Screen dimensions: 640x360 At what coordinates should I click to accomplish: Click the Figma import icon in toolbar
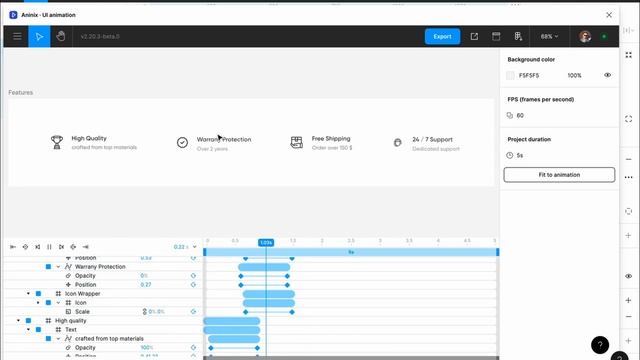(518, 36)
